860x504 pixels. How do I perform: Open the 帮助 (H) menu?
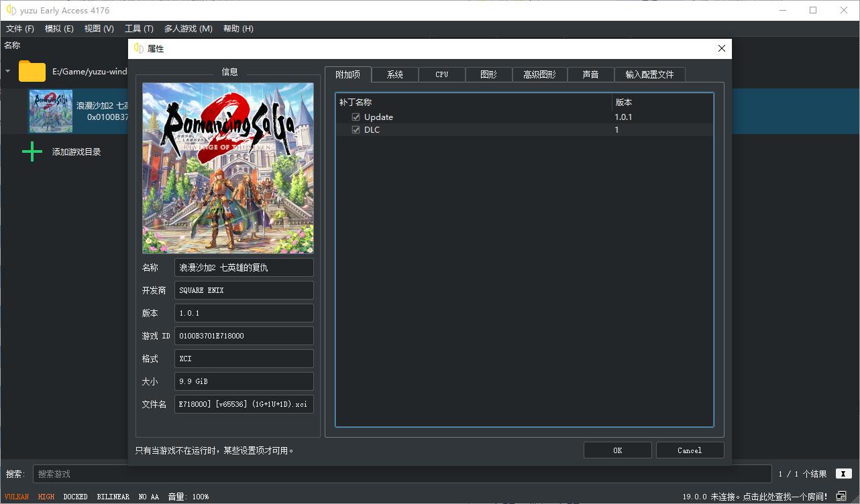[x=238, y=29]
